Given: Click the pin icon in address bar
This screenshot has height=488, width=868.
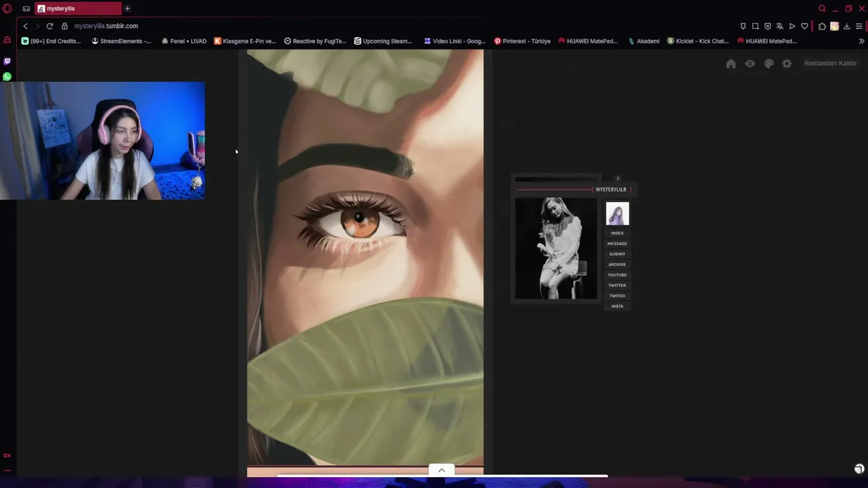Looking at the screenshot, I should pos(743,26).
